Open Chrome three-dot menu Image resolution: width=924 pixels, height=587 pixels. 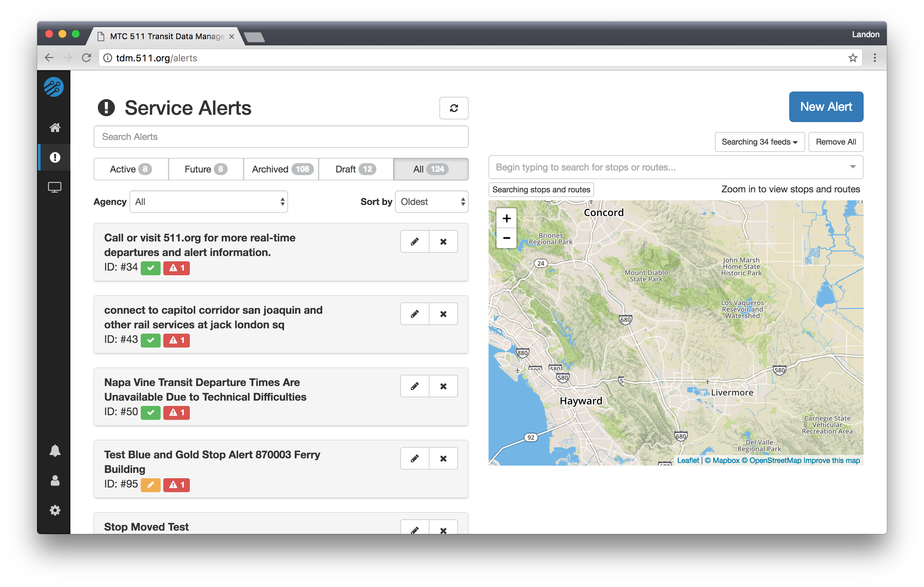(x=875, y=58)
